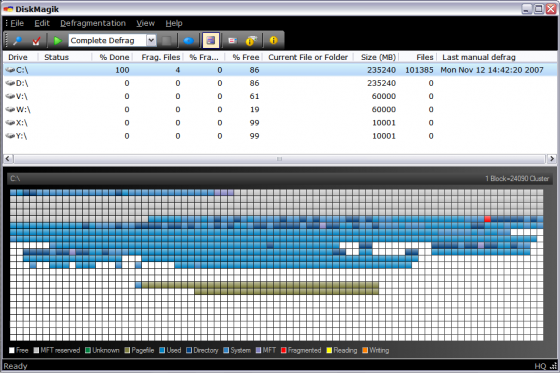Open the View menu

tap(145, 23)
